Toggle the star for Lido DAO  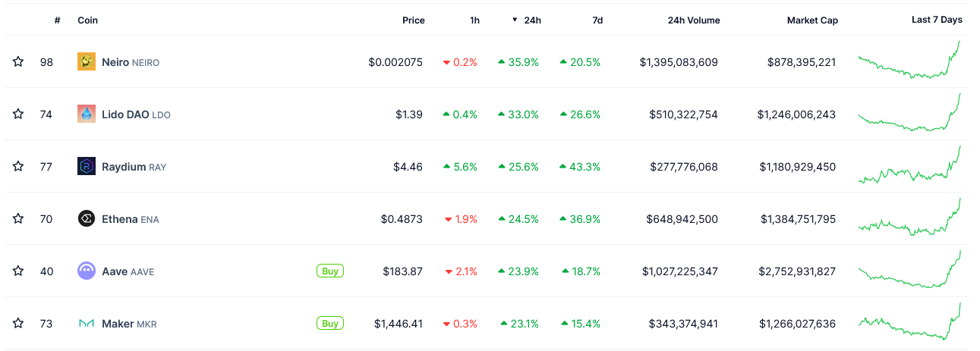[x=18, y=114]
